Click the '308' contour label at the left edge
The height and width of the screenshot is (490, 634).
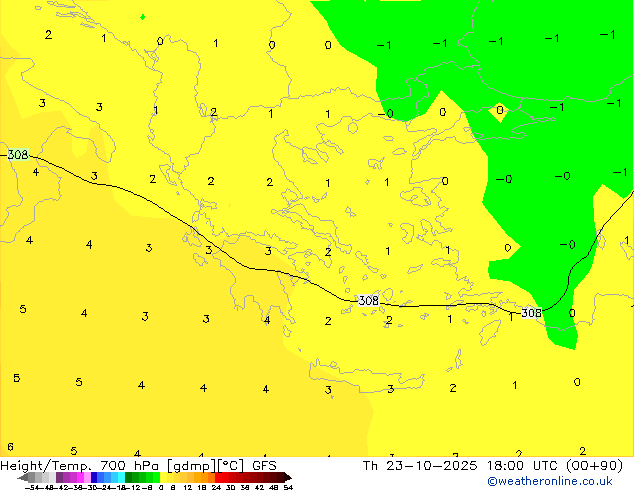point(18,154)
